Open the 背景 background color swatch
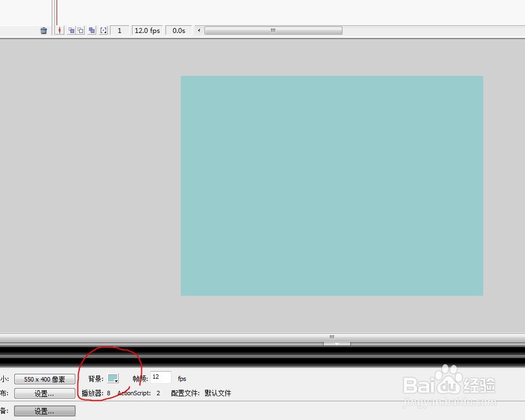 (x=113, y=378)
